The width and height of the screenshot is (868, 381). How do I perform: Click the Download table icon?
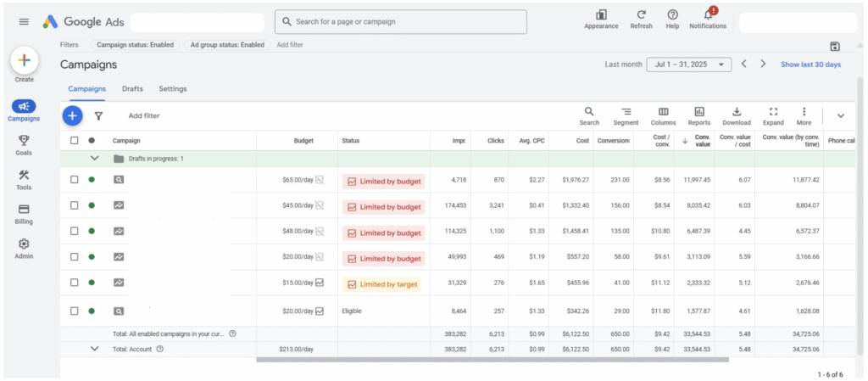(x=737, y=112)
